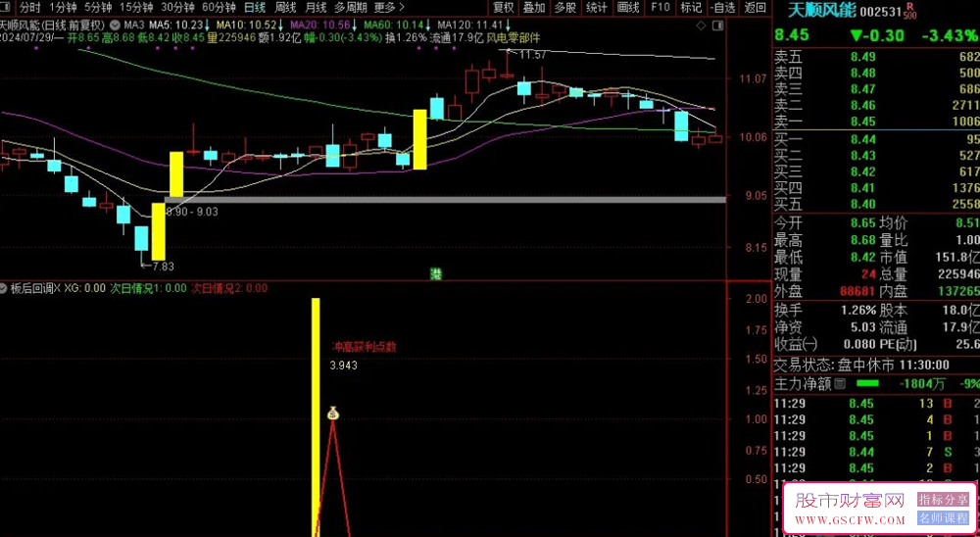Open the 统计 statistics tool
Screen dimensions: 980x537
pos(598,8)
